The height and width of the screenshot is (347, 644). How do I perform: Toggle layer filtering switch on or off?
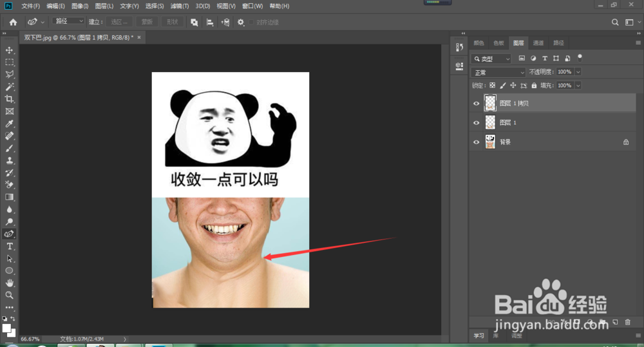click(x=580, y=57)
